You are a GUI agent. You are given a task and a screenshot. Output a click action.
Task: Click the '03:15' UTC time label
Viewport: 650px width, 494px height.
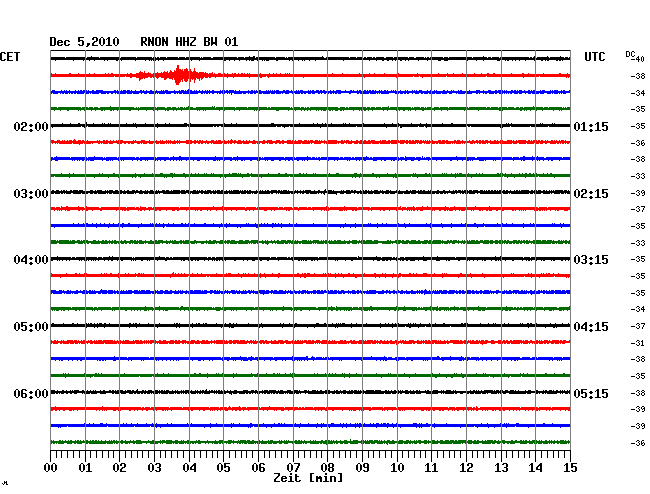coord(591,260)
